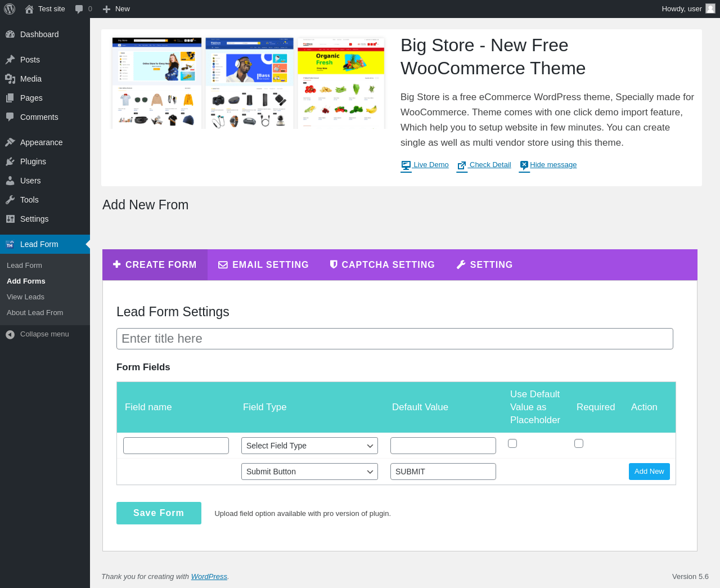
Task: Click the Live Demo monitor icon
Action: coord(406,165)
